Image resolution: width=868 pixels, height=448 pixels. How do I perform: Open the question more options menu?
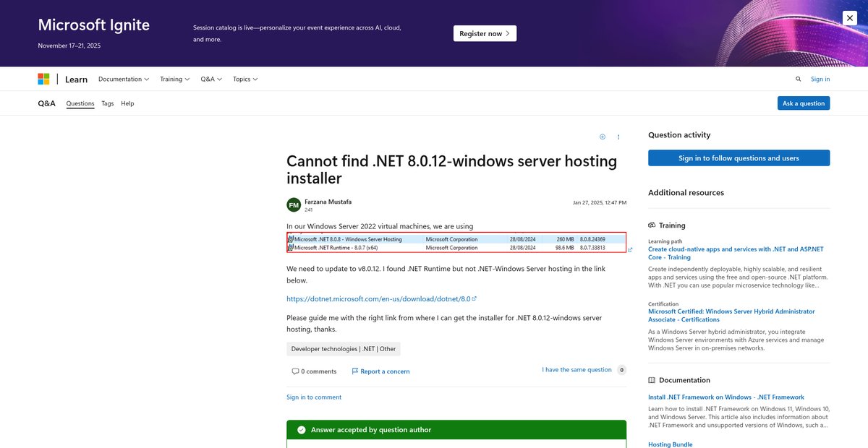point(618,137)
